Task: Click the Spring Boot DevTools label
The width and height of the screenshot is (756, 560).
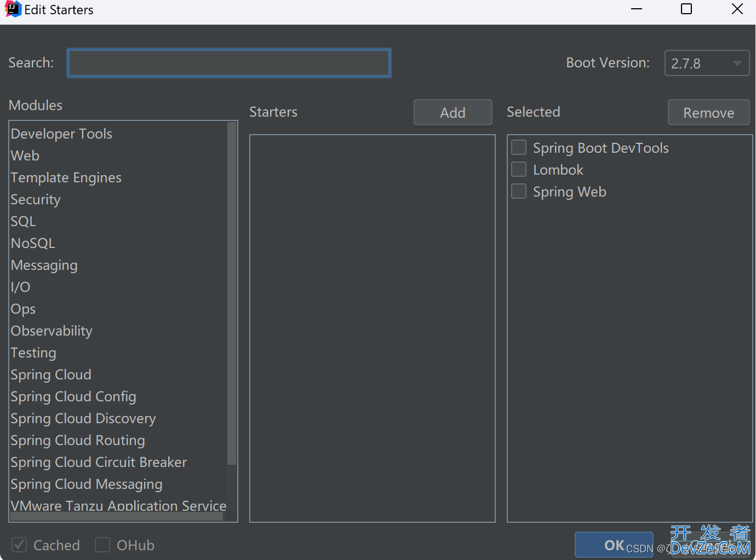Action: pyautogui.click(x=600, y=148)
